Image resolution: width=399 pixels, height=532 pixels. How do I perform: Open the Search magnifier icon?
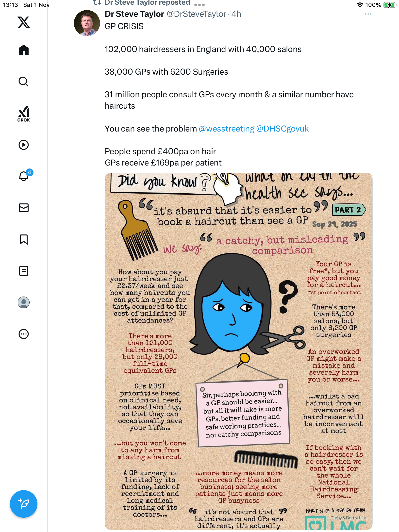[x=24, y=82]
